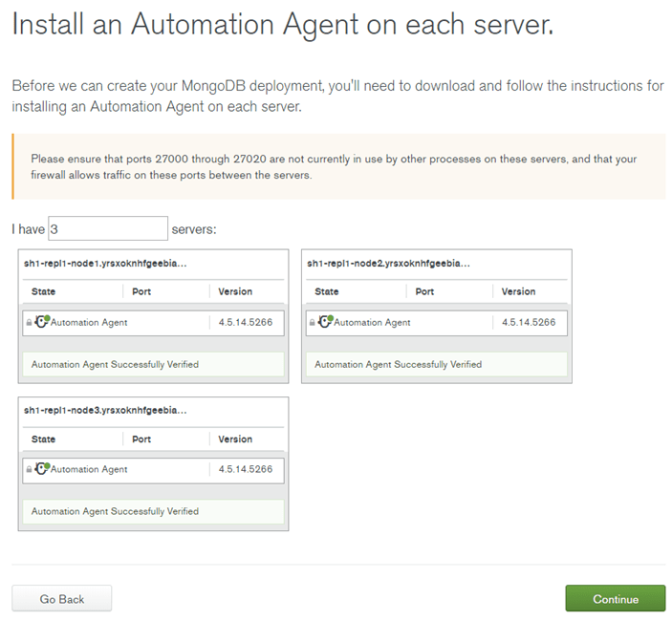This screenshot has width=672, height=621.
Task: Click the 'Before we can create' intro paragraph
Action: tap(337, 96)
